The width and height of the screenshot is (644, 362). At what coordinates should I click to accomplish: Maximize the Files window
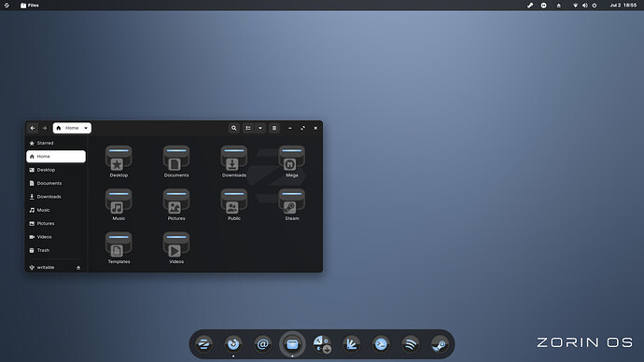pos(302,128)
